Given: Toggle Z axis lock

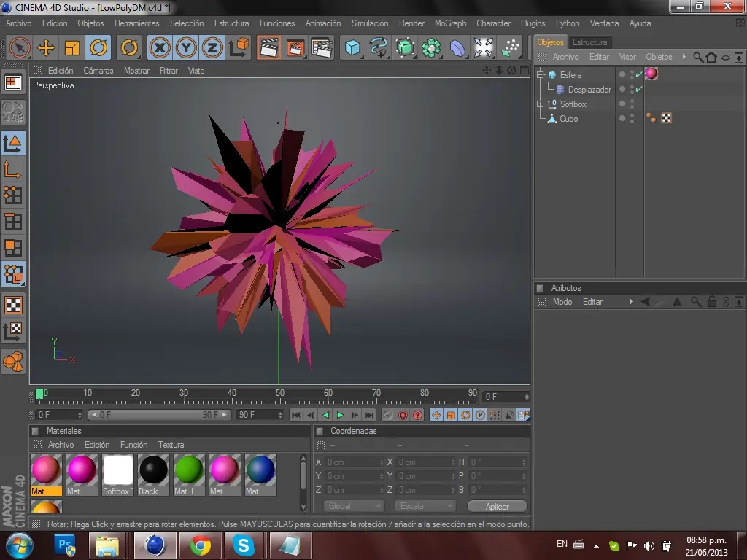Looking at the screenshot, I should point(212,47).
